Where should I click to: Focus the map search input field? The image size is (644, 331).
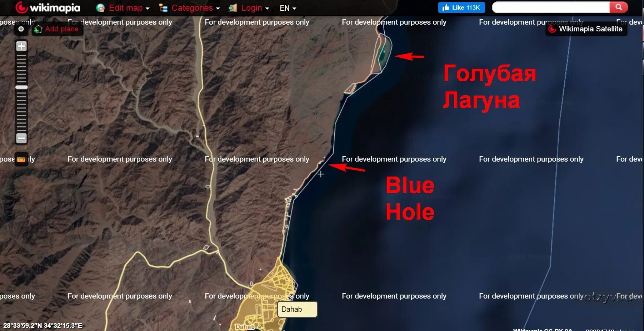pos(550,7)
